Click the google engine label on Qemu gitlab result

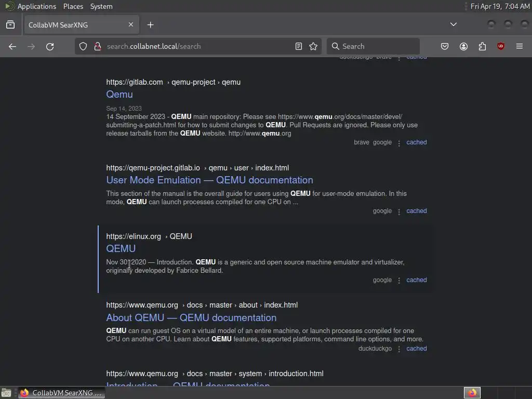pos(382,142)
